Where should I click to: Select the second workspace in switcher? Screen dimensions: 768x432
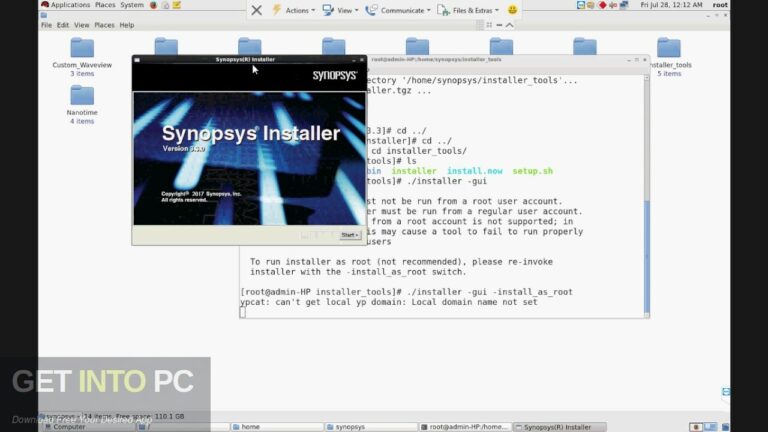(710, 427)
